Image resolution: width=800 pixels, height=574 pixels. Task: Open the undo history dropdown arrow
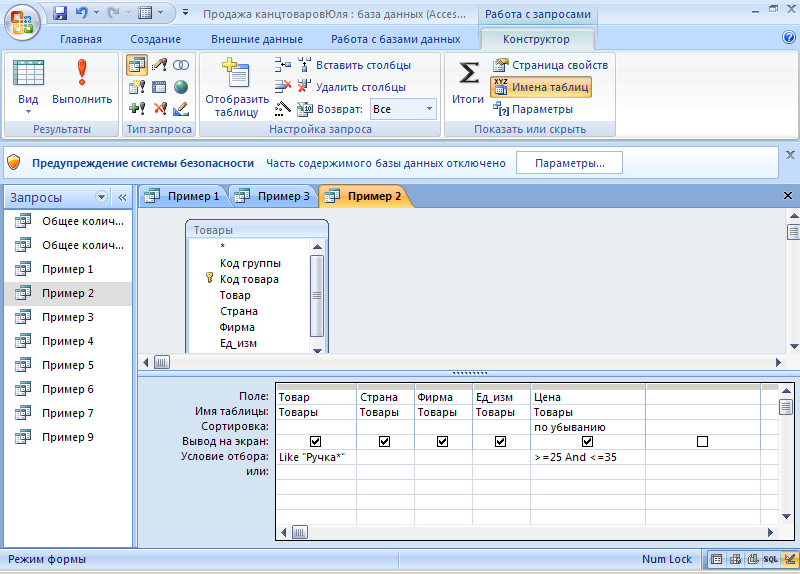(96, 13)
